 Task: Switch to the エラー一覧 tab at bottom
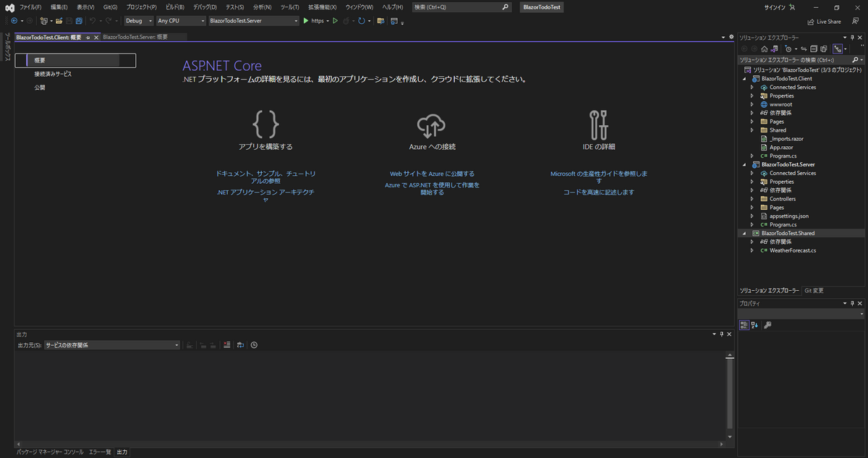[100, 451]
